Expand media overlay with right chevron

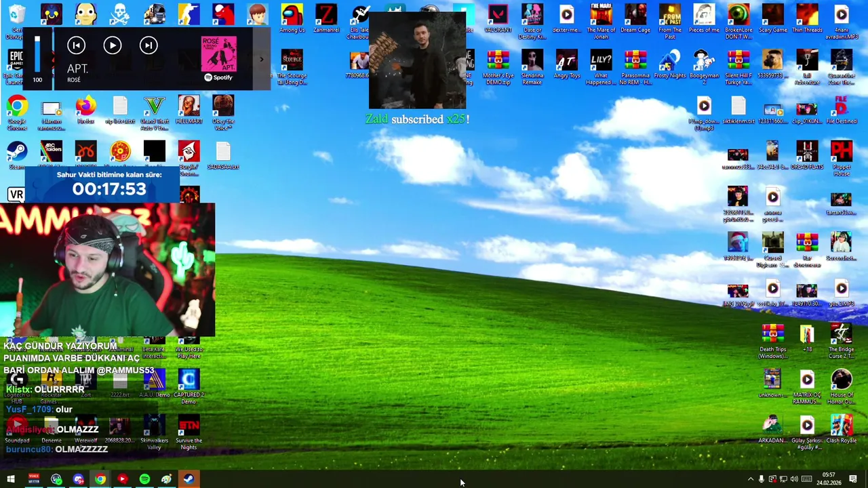click(x=262, y=59)
